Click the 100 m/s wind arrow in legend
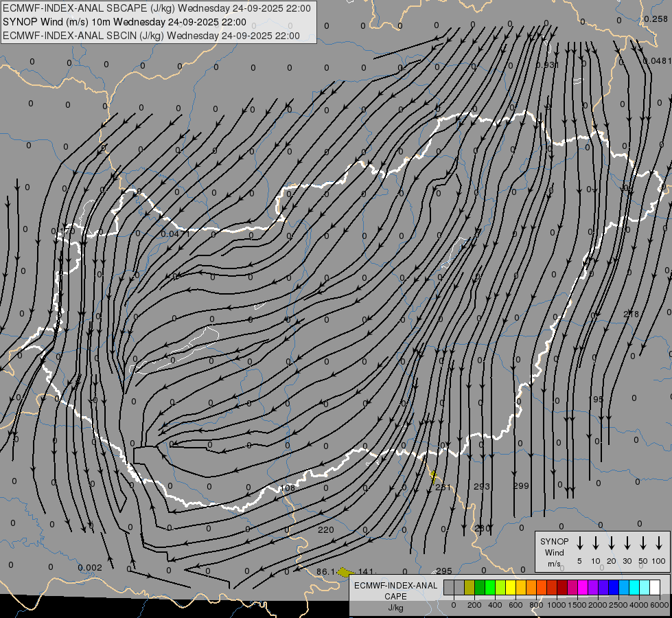Screen dimensions: 672x618 pos(659,543)
